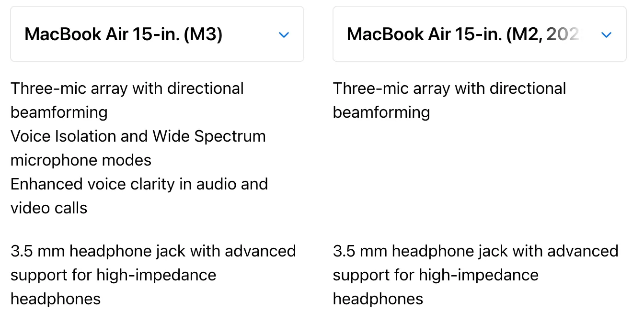Click the MacBook Air 15-in. (M3) model name

pos(123,34)
